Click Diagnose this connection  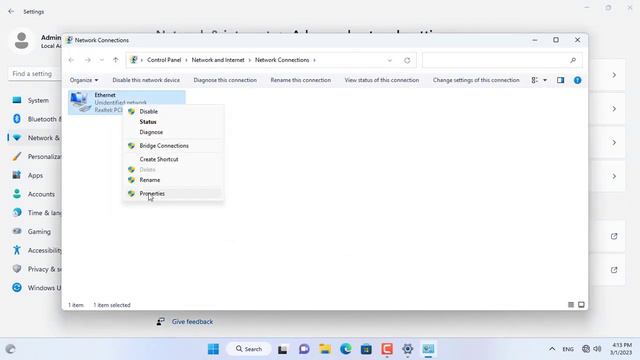[x=225, y=80]
